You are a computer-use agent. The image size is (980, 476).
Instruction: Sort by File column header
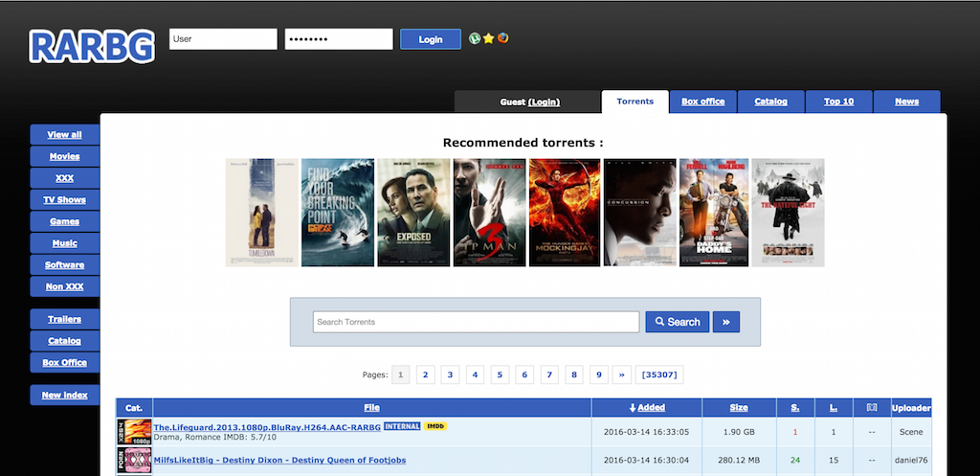(372, 407)
